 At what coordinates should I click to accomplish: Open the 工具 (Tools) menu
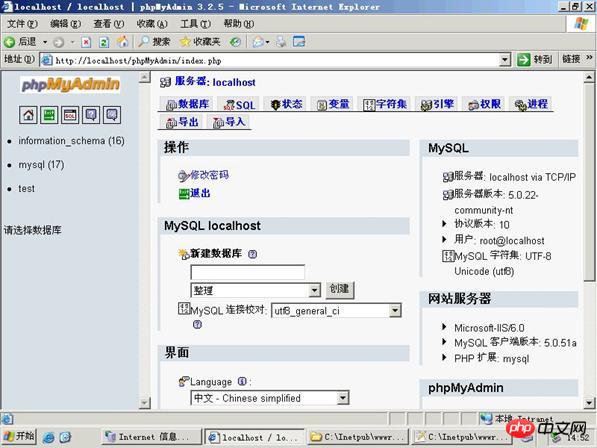coord(195,24)
